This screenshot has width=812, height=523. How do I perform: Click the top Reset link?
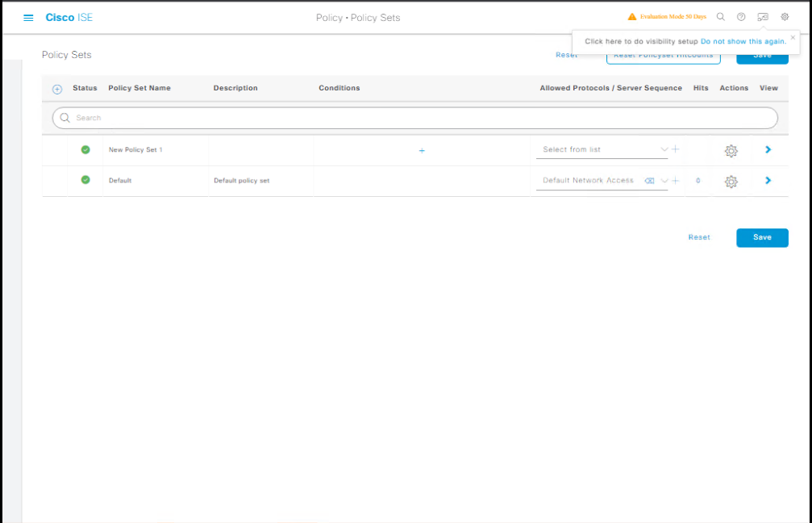567,55
